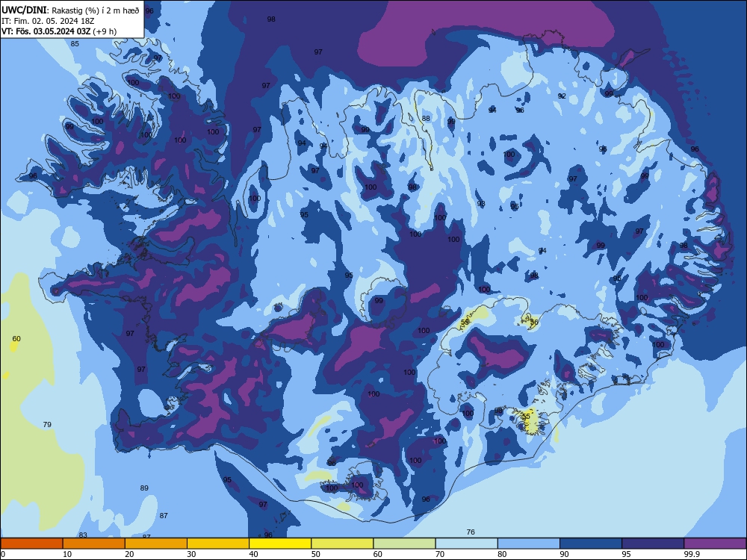Screen dimensions: 747x560
Task: Click the legend label 90
Action: coord(564,554)
